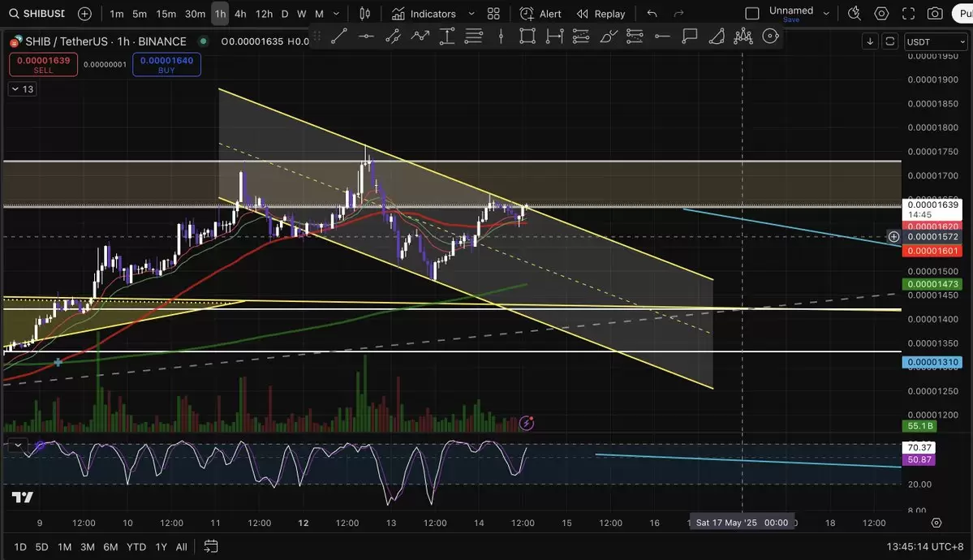Create a new Alert
This screenshot has height=560, width=973.
pyautogui.click(x=540, y=14)
